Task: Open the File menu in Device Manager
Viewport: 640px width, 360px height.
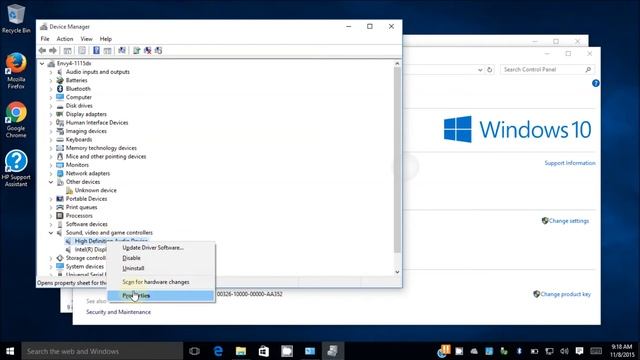Action: pos(45,39)
